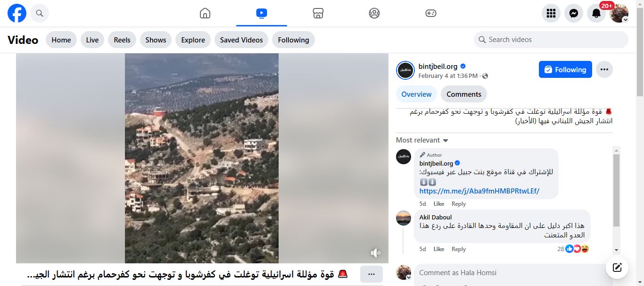The height and width of the screenshot is (286, 644).
Task: Open the m.me messenger channel link
Action: point(479,191)
